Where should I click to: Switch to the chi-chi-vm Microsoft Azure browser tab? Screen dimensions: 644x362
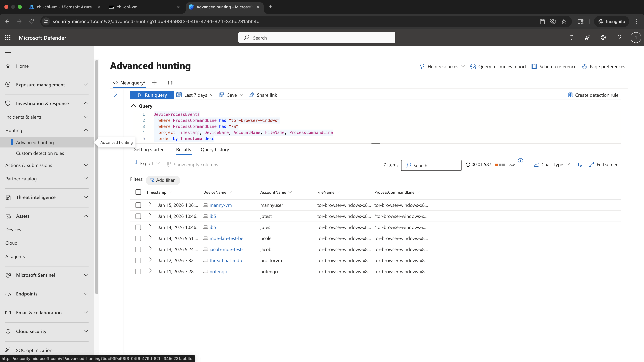65,7
